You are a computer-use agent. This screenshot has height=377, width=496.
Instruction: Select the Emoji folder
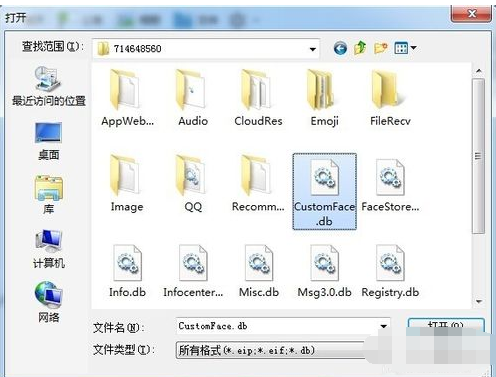point(324,98)
